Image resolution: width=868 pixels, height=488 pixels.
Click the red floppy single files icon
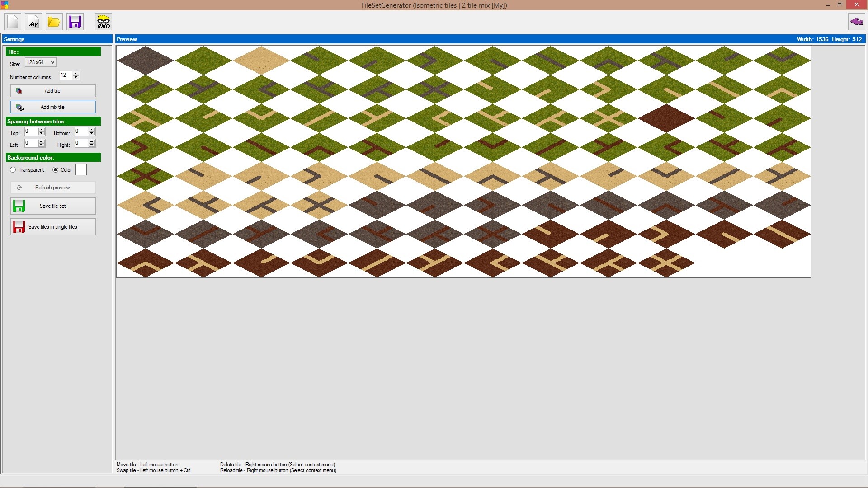(19, 227)
